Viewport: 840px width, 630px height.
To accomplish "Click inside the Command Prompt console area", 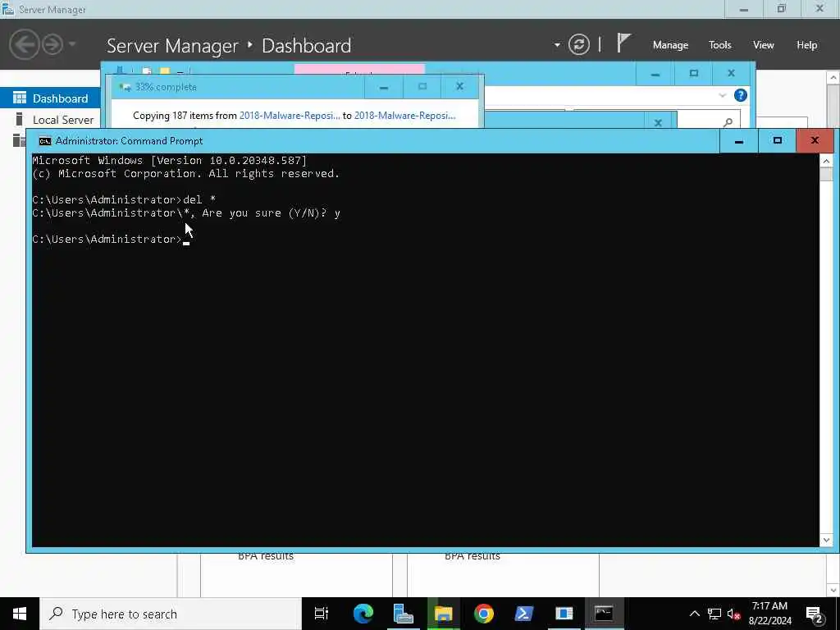I will click(x=426, y=349).
